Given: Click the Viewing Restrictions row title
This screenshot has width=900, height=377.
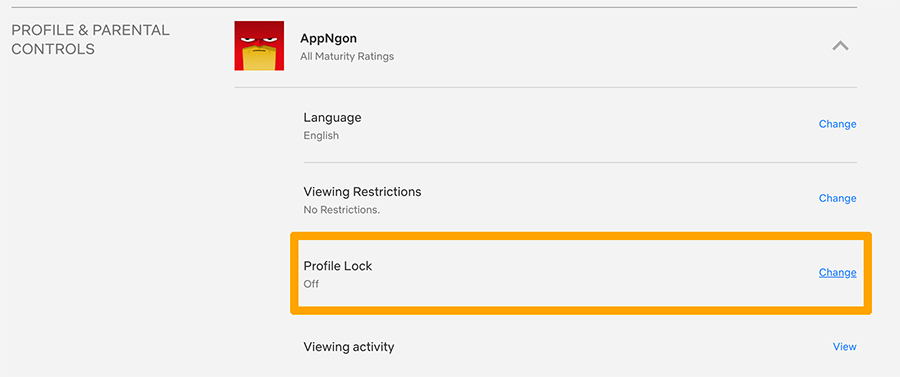Looking at the screenshot, I should tap(362, 192).
